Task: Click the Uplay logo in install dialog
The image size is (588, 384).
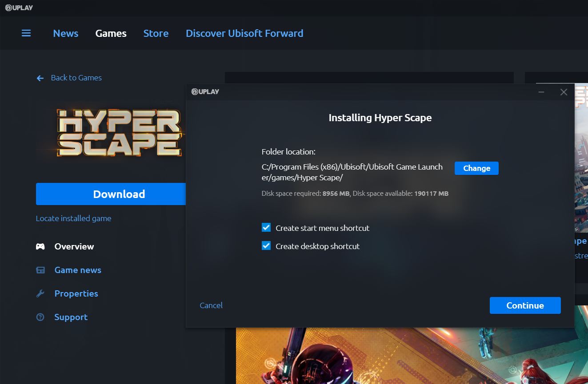Action: tap(205, 92)
